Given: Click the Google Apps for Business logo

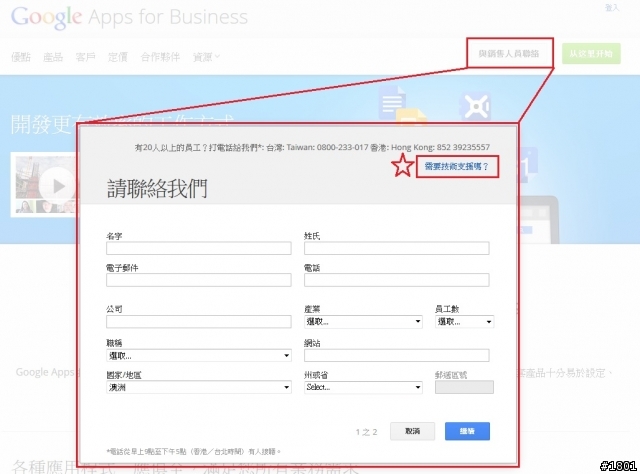Looking at the screenshot, I should (129, 17).
